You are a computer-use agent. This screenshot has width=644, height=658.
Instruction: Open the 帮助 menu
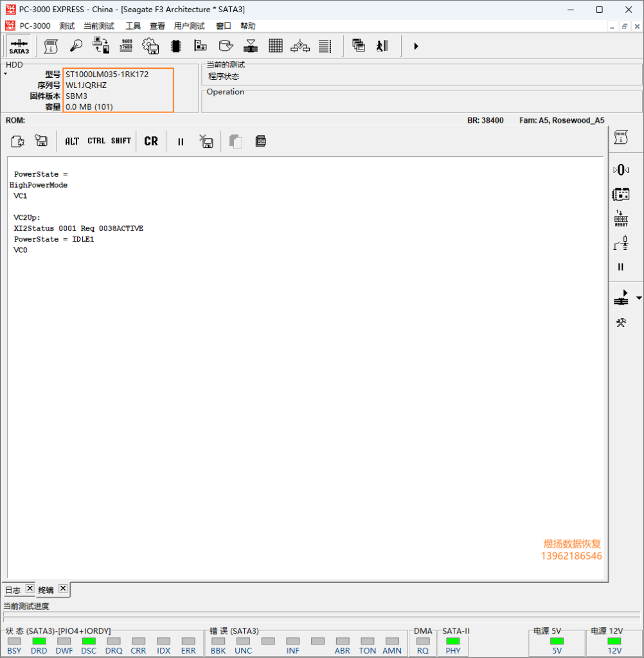coord(247,26)
